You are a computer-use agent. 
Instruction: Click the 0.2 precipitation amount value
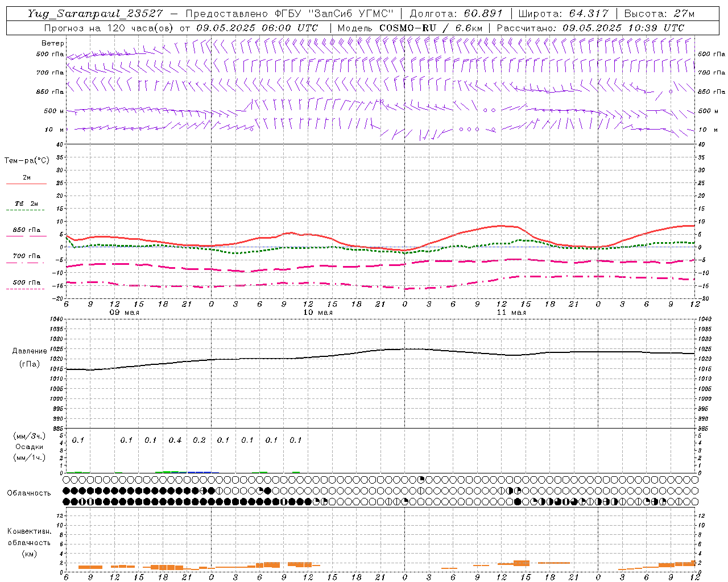(199, 440)
